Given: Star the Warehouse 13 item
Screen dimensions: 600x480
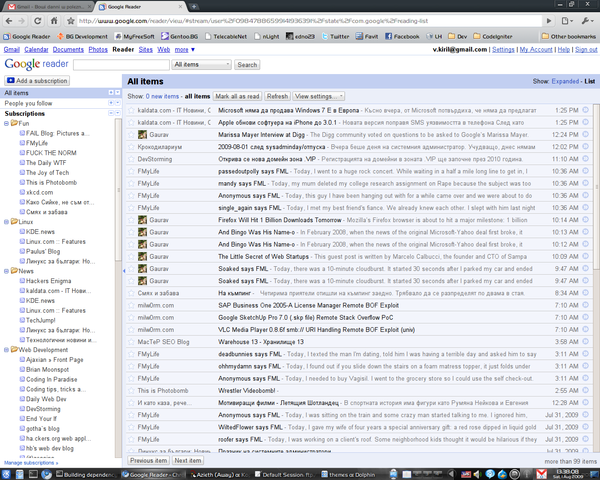Looking at the screenshot, I should pos(131,342).
